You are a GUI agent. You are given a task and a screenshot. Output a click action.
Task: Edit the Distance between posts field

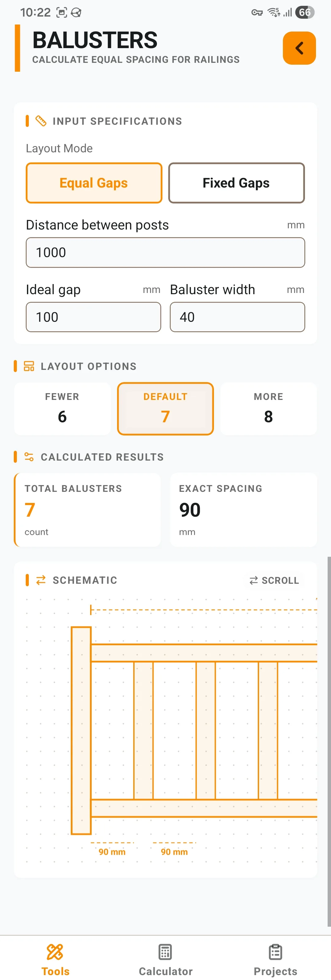[165, 253]
